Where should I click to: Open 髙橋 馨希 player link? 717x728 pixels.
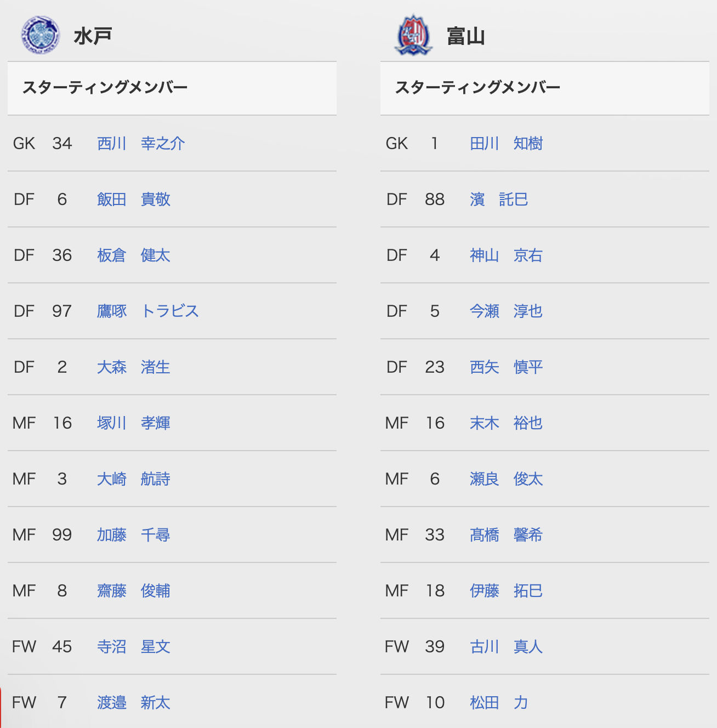507,535
